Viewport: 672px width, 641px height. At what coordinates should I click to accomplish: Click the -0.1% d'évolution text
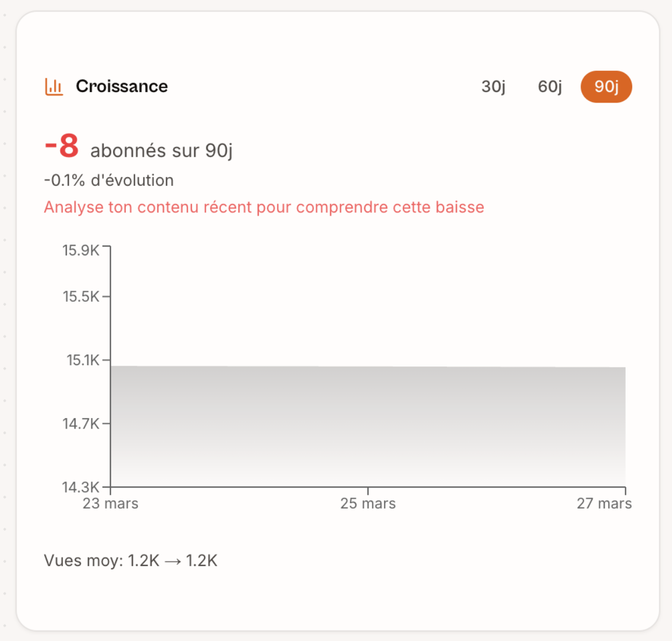(108, 180)
